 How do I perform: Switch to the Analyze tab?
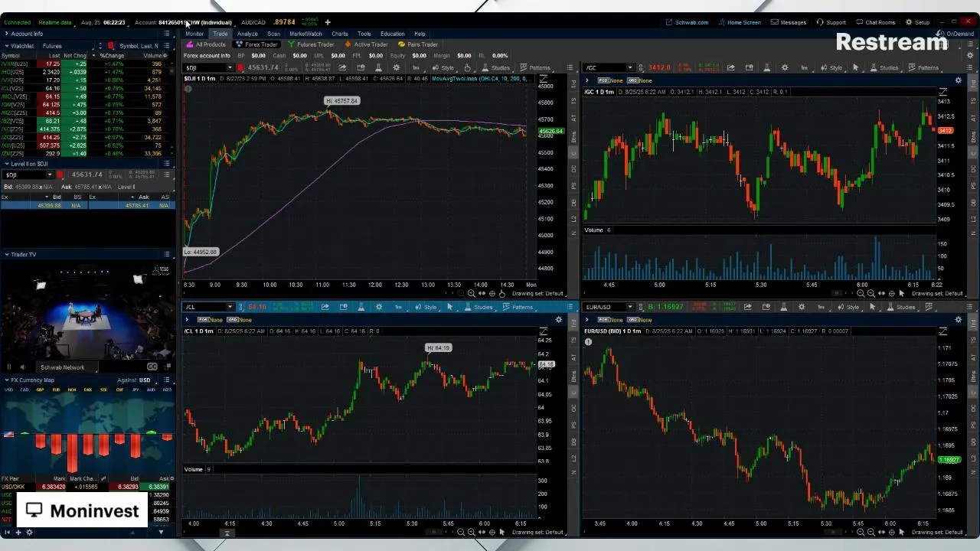(x=247, y=34)
